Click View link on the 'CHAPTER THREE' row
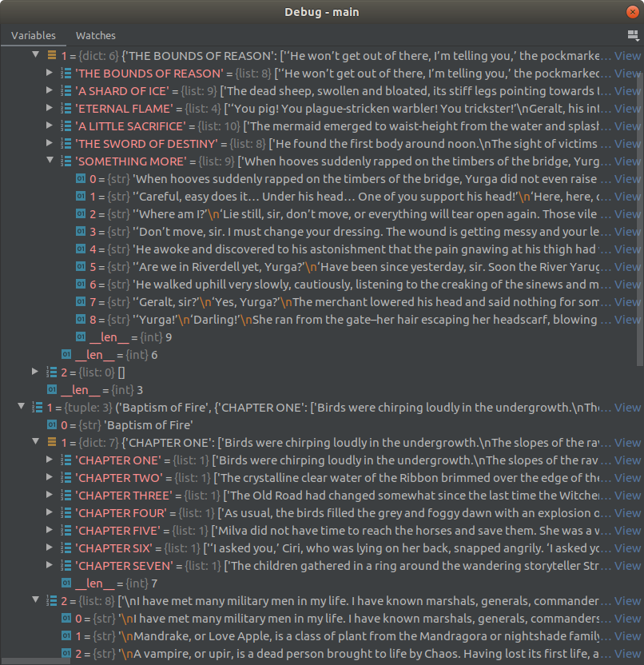 click(x=627, y=496)
